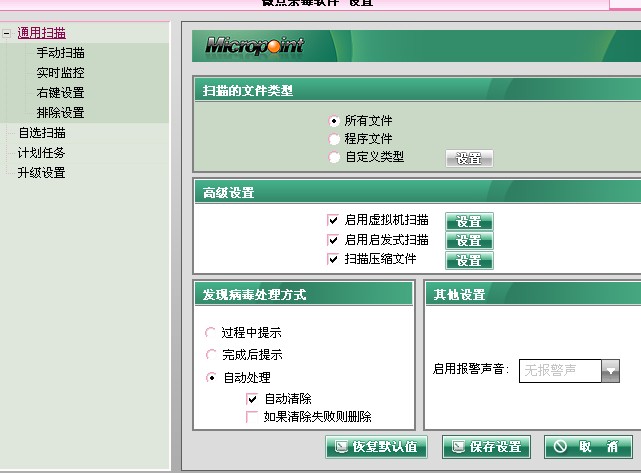Toggle the 启用虚拟机扫描 checkbox

click(x=334, y=220)
